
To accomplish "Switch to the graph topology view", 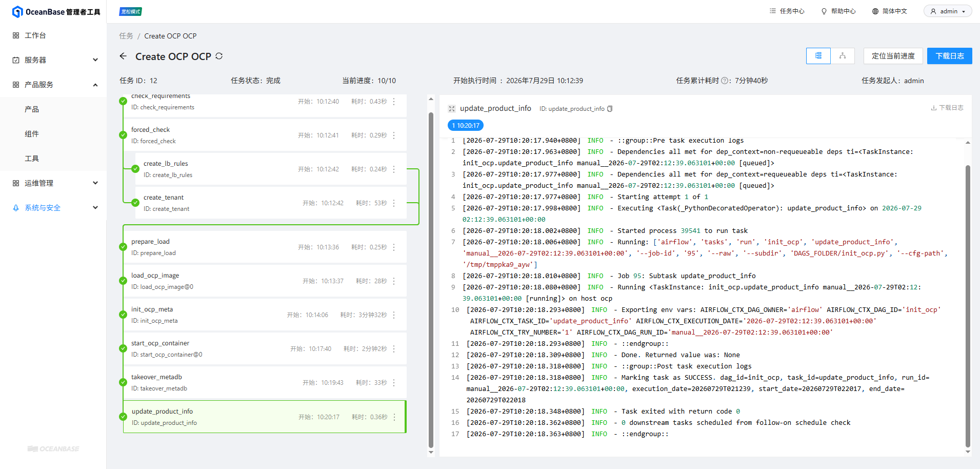I will pyautogui.click(x=843, y=56).
